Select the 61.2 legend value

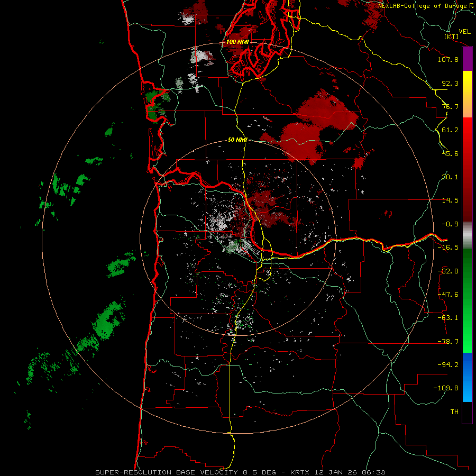point(450,130)
